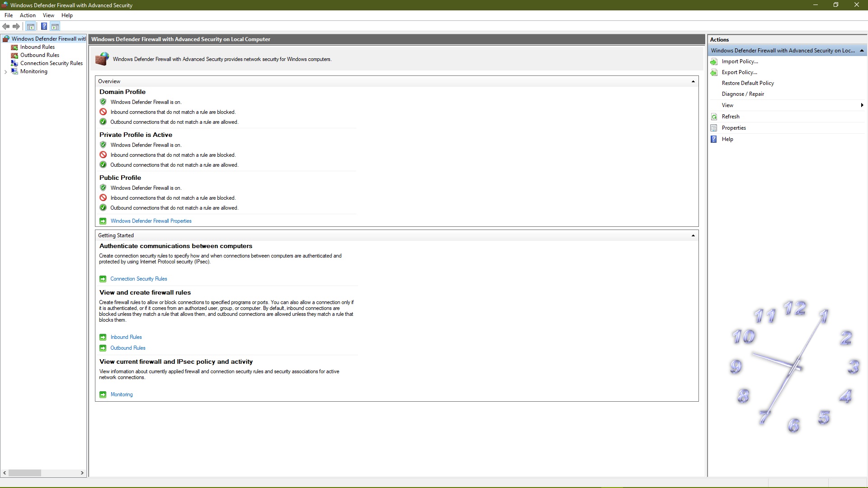Click green arrow beside Windows Defender Firewall Properties

click(x=103, y=221)
